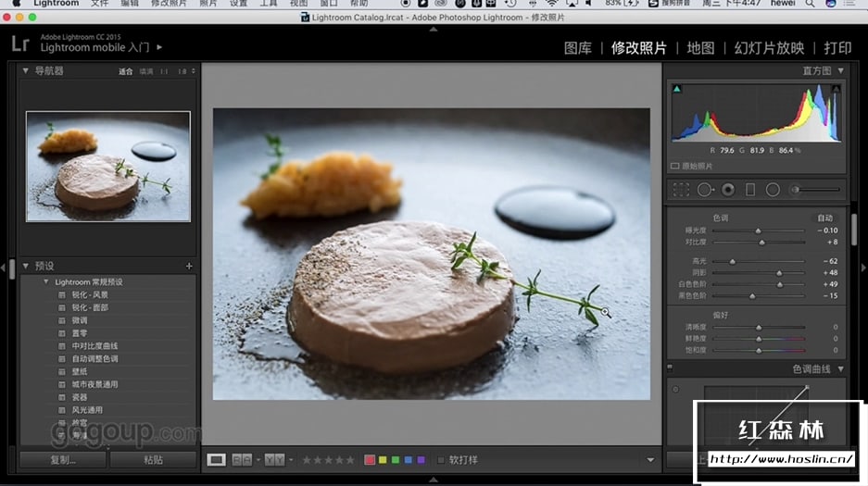Hide the top module picker panel arrow
Screen dimensions: 868x486
(434, 29)
